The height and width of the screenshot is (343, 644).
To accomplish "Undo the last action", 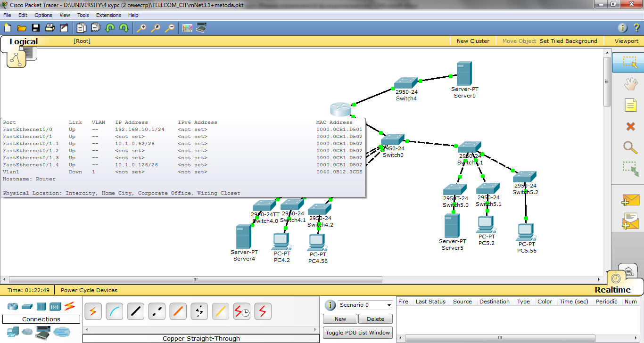I will [110, 28].
